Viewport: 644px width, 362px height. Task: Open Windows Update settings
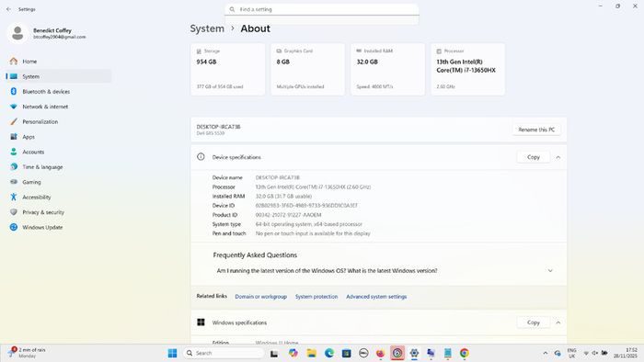tap(58, 227)
